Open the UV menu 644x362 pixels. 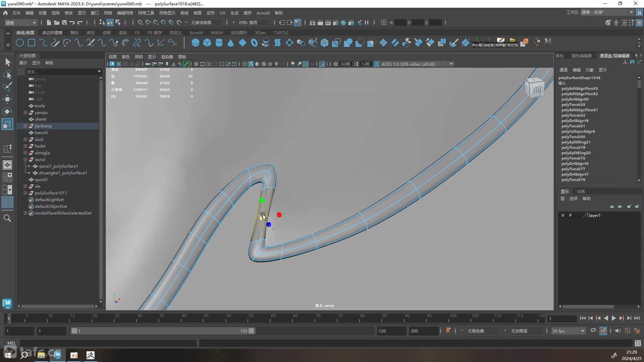[x=222, y=13]
